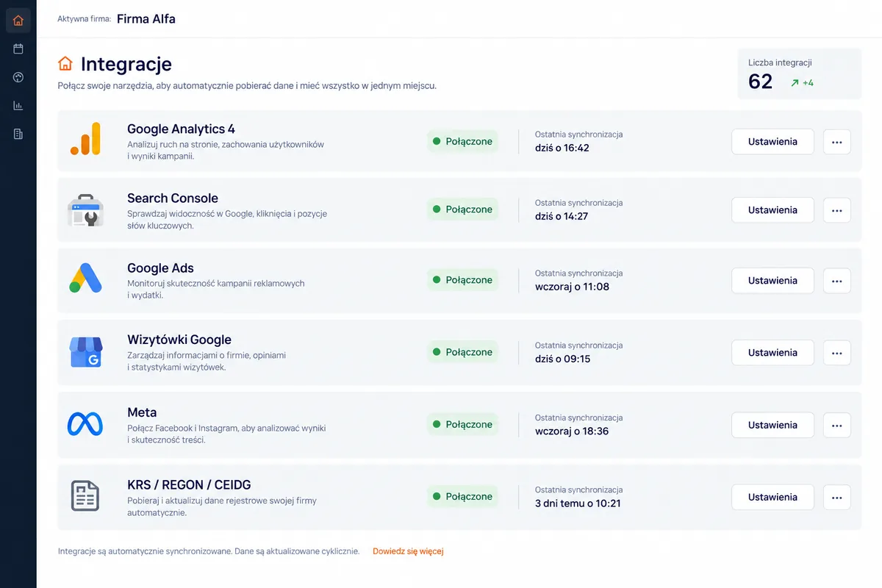Follow the Dowiedz się więcej link
The image size is (882, 588).
tap(408, 551)
